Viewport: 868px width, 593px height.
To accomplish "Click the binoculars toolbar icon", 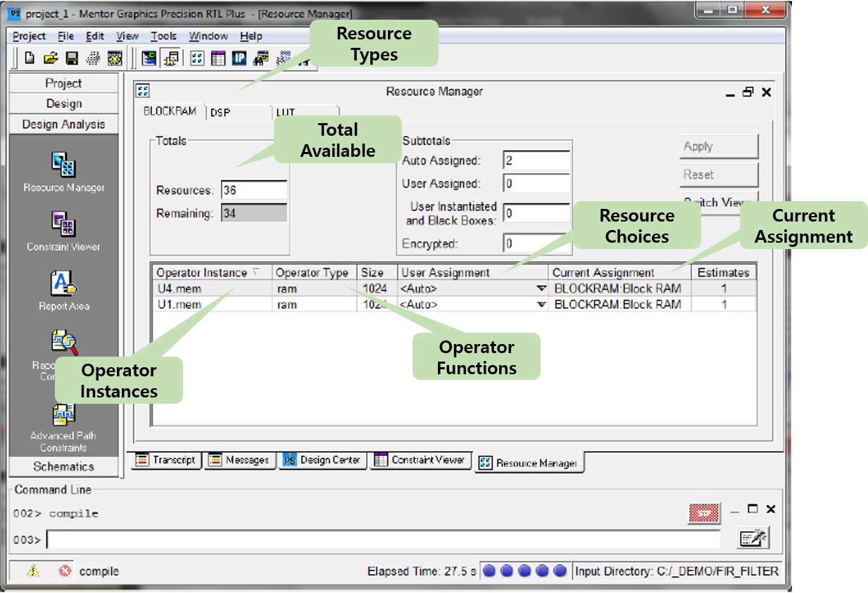I will pos(261,58).
